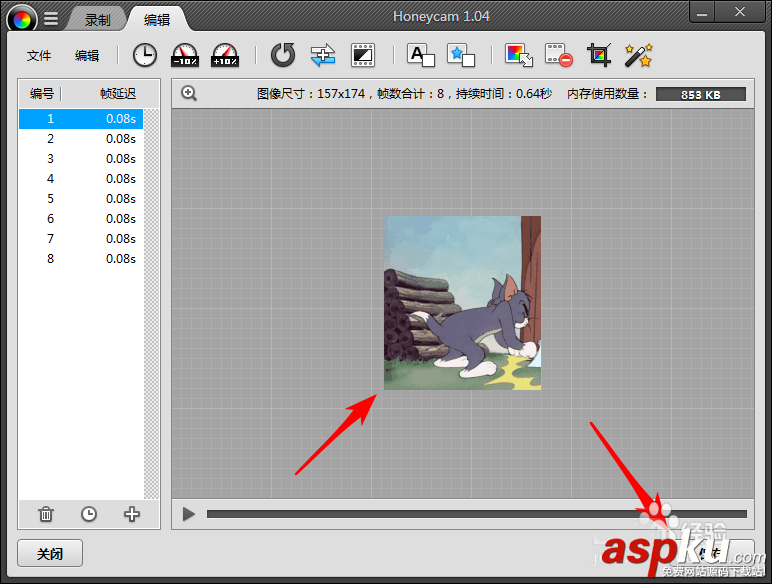Open the 编辑 toolbar menu

click(87, 56)
